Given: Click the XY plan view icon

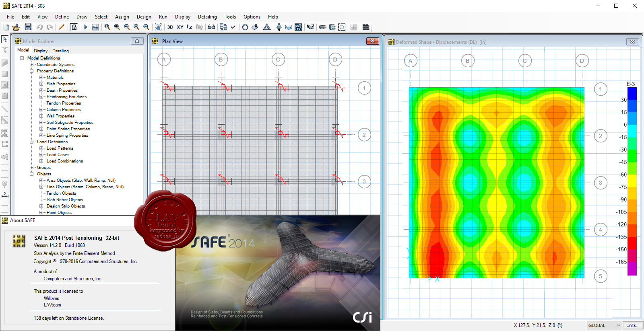Looking at the screenshot, I should (180, 27).
